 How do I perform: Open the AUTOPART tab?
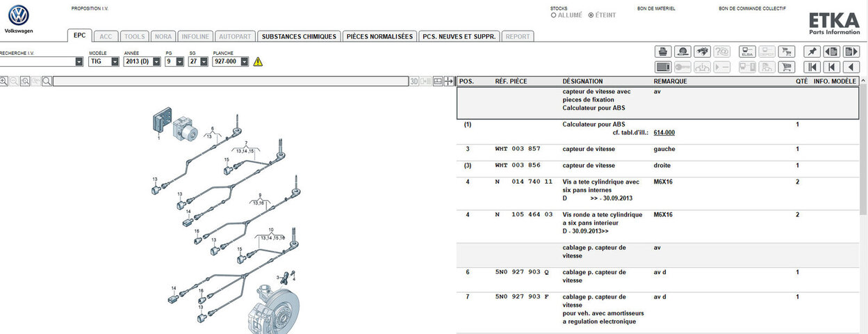(x=234, y=36)
